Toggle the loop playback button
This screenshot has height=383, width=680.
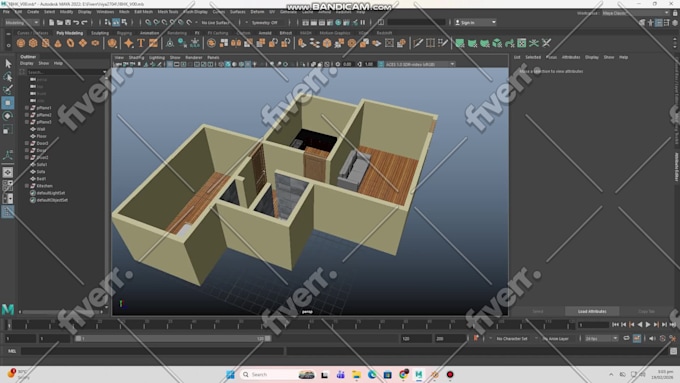[x=626, y=338]
